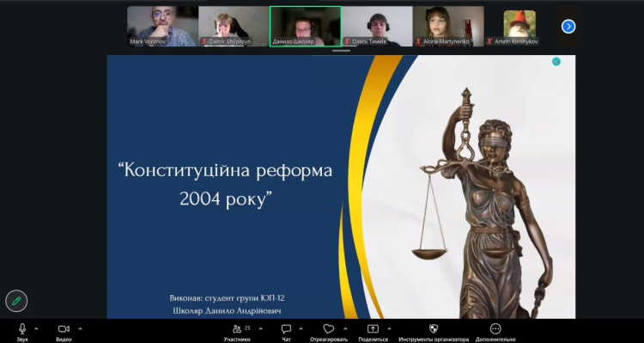Open the Дополнительно more options icon
This screenshot has height=343, width=644.
pos(495,328)
